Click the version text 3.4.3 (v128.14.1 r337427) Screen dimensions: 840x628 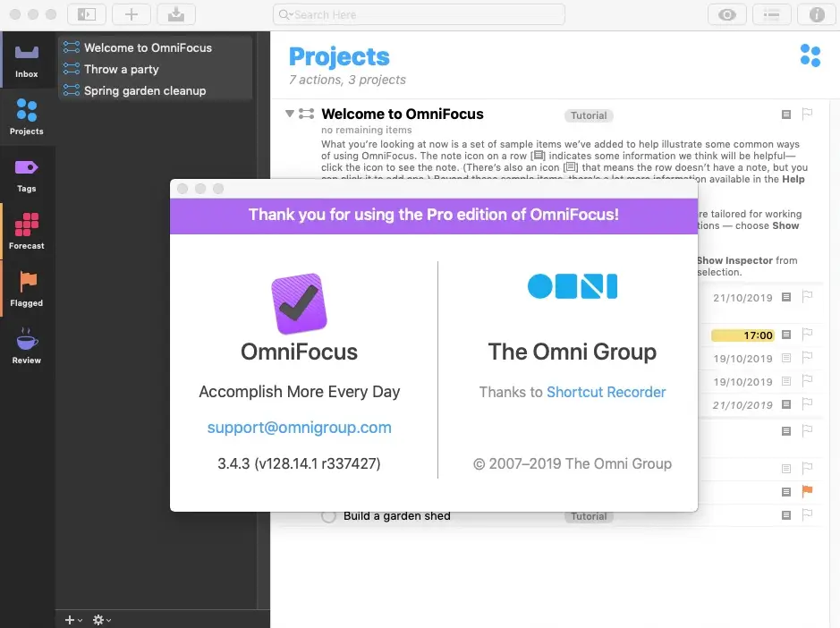299,463
